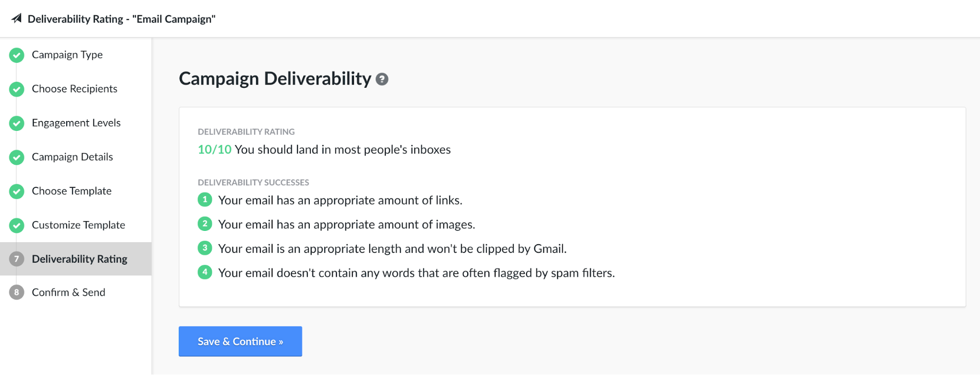Click the step 7 number badge
Image resolution: width=980 pixels, height=375 pixels.
coord(17,259)
